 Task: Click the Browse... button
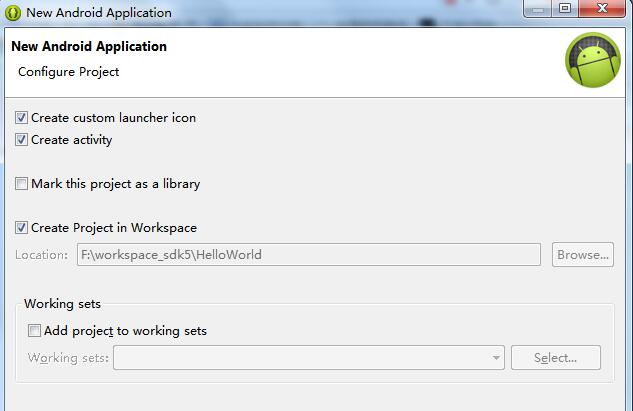click(583, 255)
